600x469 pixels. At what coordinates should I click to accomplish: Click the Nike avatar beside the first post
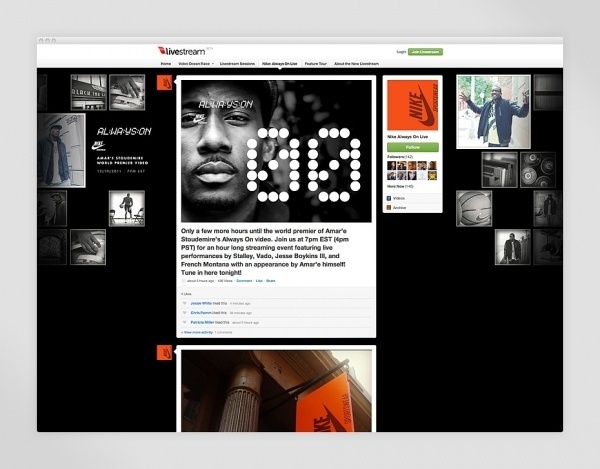coord(165,83)
